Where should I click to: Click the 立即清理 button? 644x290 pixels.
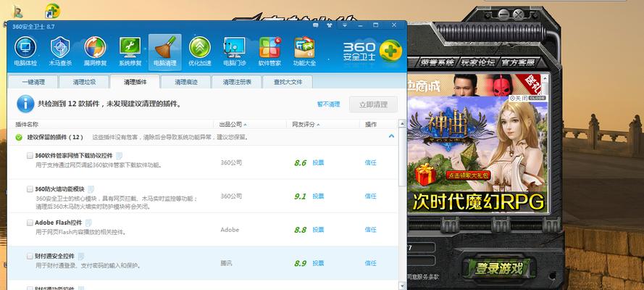click(x=373, y=104)
